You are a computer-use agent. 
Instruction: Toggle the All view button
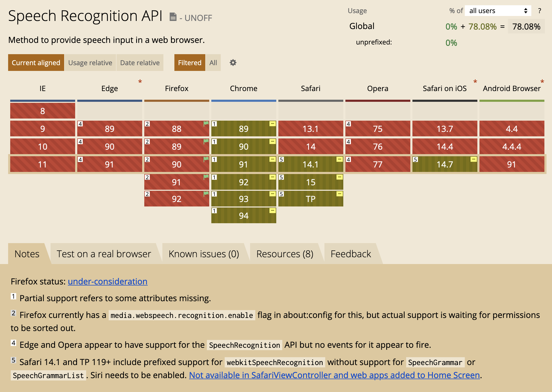[213, 62]
